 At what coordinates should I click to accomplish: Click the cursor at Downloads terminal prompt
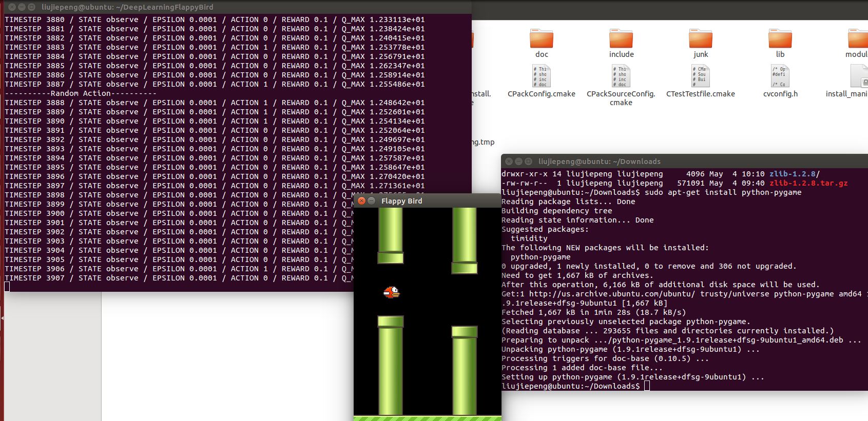[x=647, y=386]
